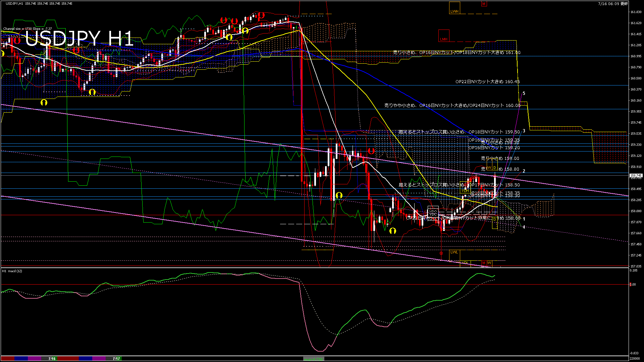This screenshot has width=644, height=362.
Task: Click the H1 macd (12) indicator label
Action: coord(12,271)
